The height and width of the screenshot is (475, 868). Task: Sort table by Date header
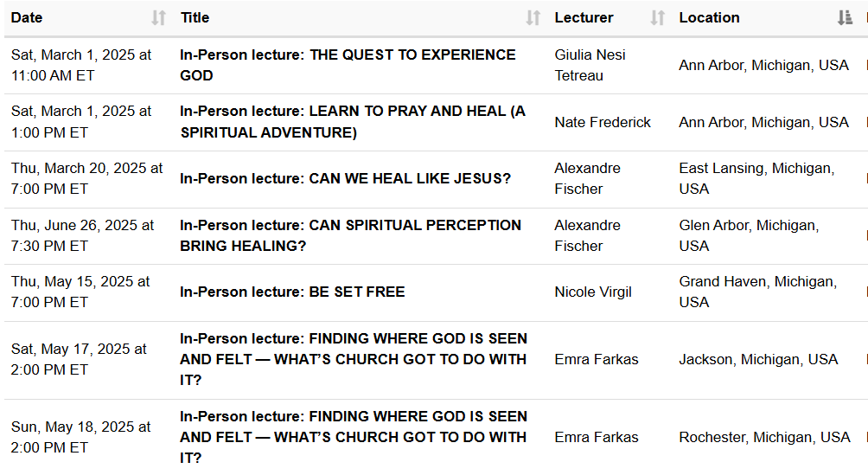pos(27,18)
